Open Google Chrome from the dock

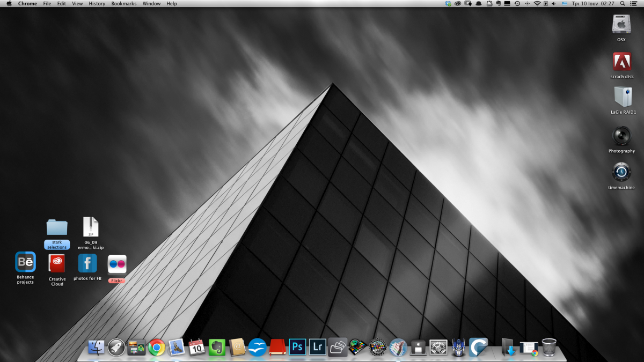[157, 348]
